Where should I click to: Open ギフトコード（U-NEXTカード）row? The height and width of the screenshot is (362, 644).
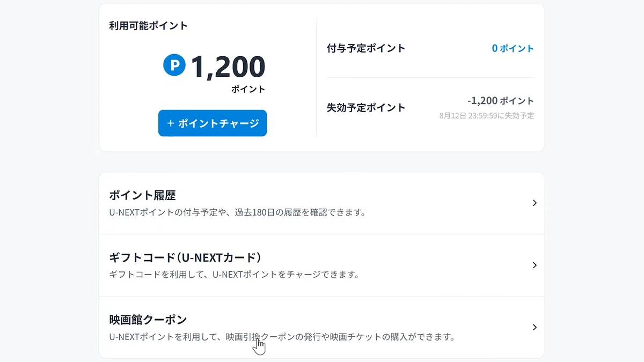[x=321, y=265]
